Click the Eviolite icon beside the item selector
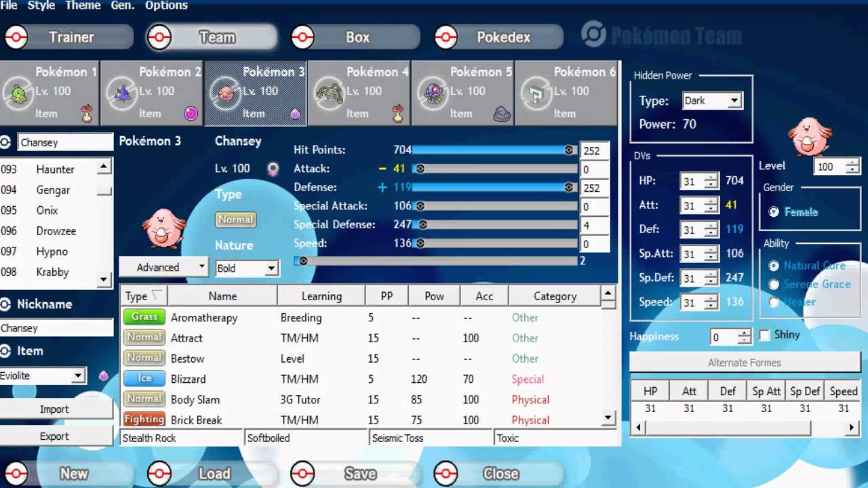Viewport: 868px width, 488px height. pos(103,375)
